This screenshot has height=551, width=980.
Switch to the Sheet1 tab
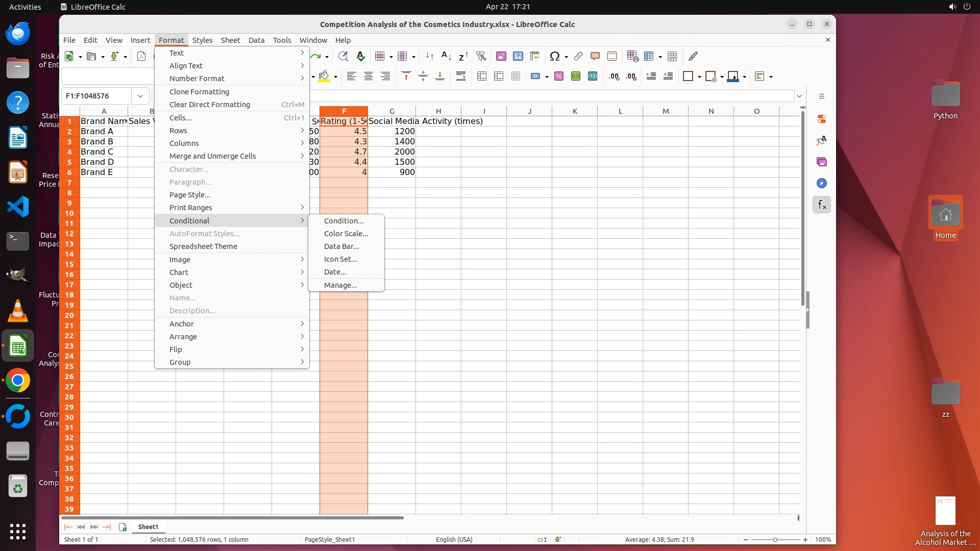[x=148, y=527]
